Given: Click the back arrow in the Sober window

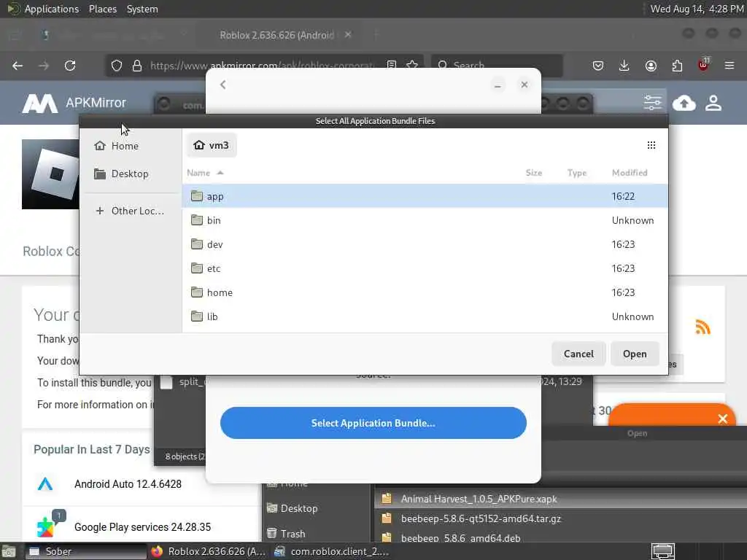Looking at the screenshot, I should (x=223, y=85).
